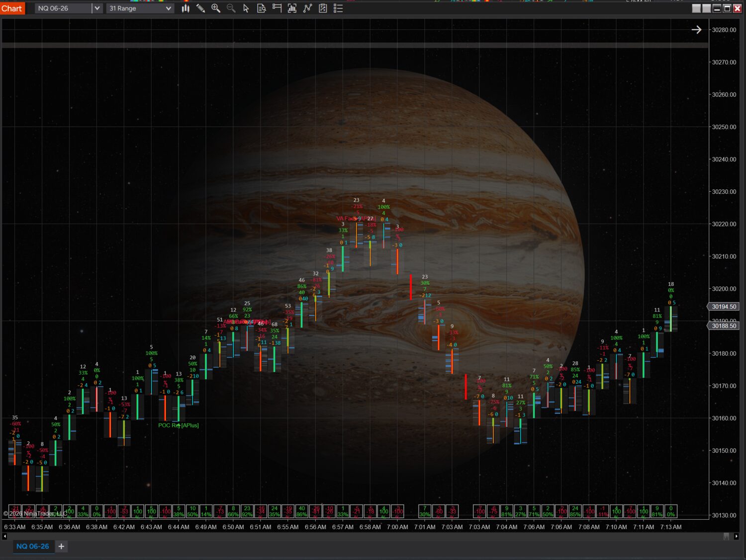Click the 30250.00 price axis label
The height and width of the screenshot is (560, 746).
(x=724, y=127)
